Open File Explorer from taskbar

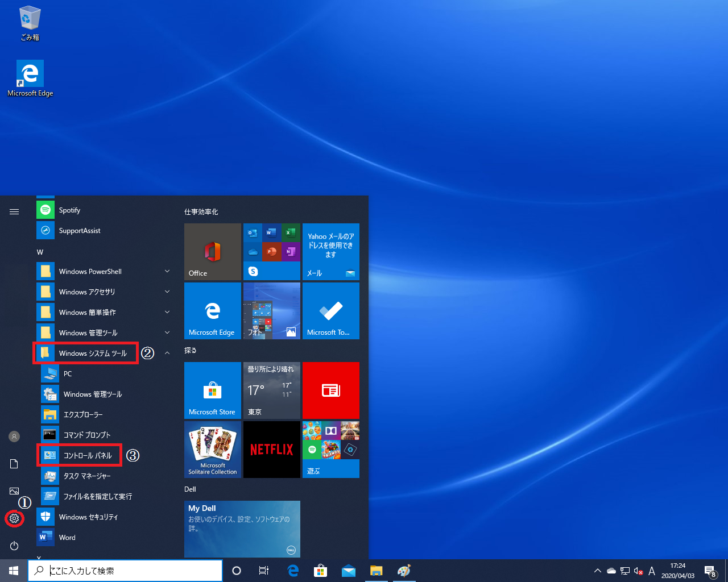pyautogui.click(x=376, y=571)
